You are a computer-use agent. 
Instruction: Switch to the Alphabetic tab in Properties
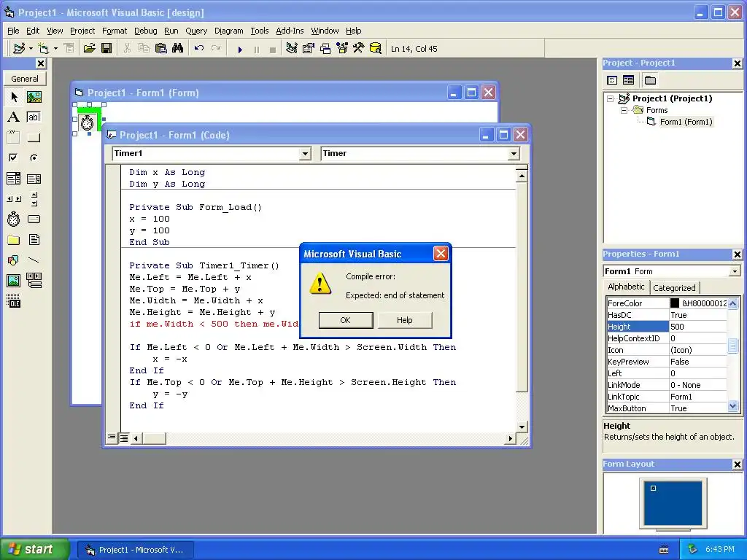pos(625,287)
